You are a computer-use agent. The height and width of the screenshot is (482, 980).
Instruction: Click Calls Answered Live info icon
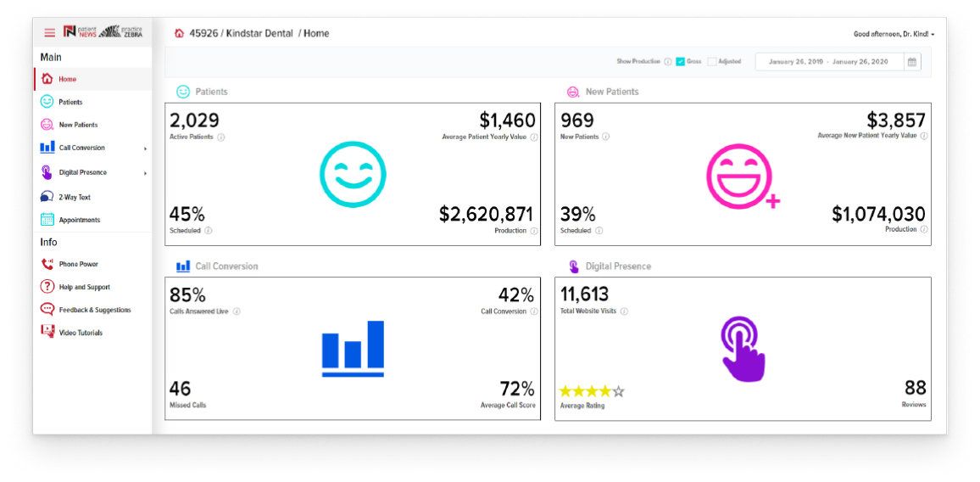(x=237, y=311)
